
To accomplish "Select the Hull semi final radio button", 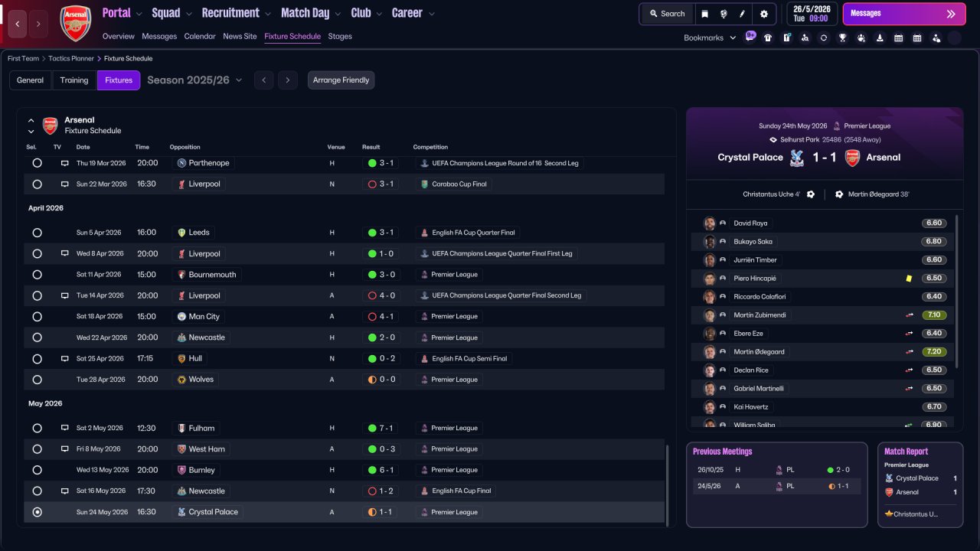I will pyautogui.click(x=37, y=359).
